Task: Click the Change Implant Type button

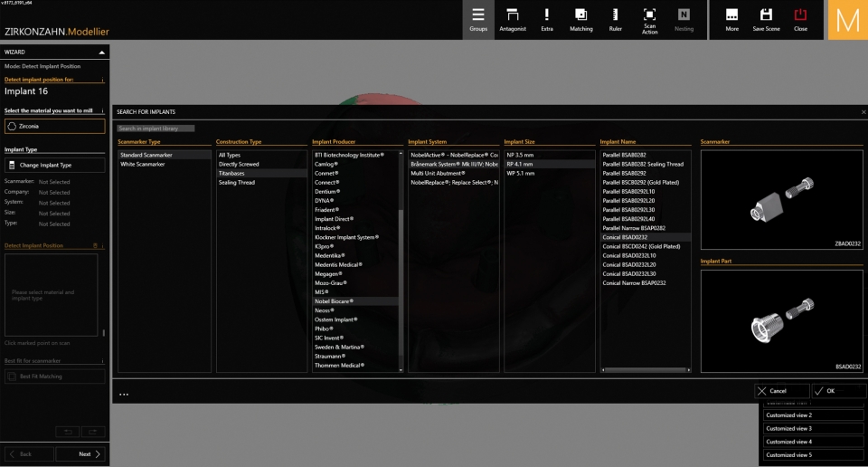Action: coord(54,165)
